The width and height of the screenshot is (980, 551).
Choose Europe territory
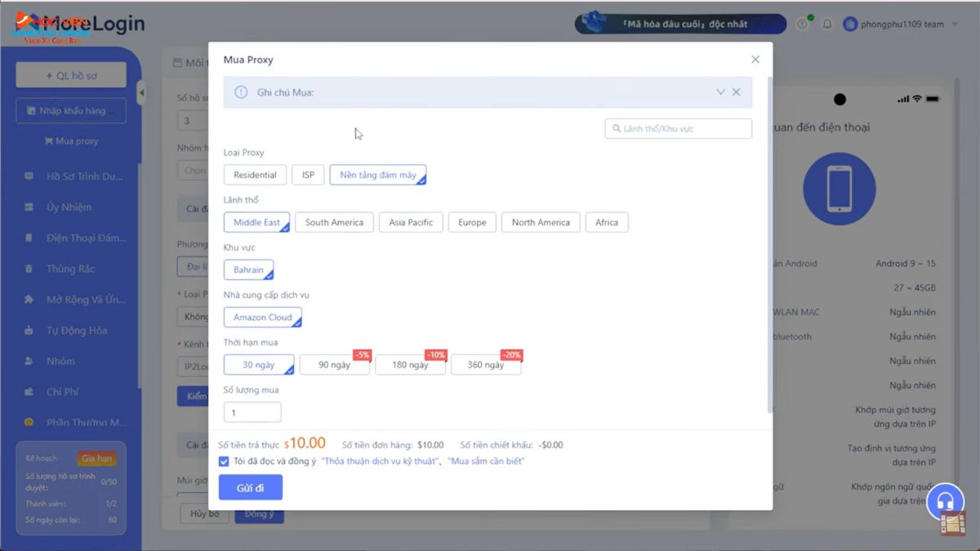click(472, 222)
